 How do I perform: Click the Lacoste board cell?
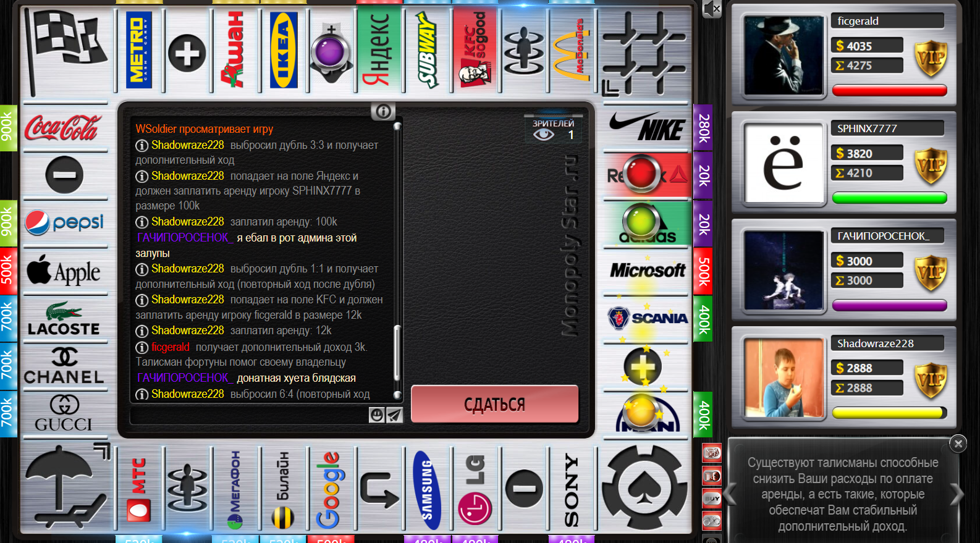point(65,319)
